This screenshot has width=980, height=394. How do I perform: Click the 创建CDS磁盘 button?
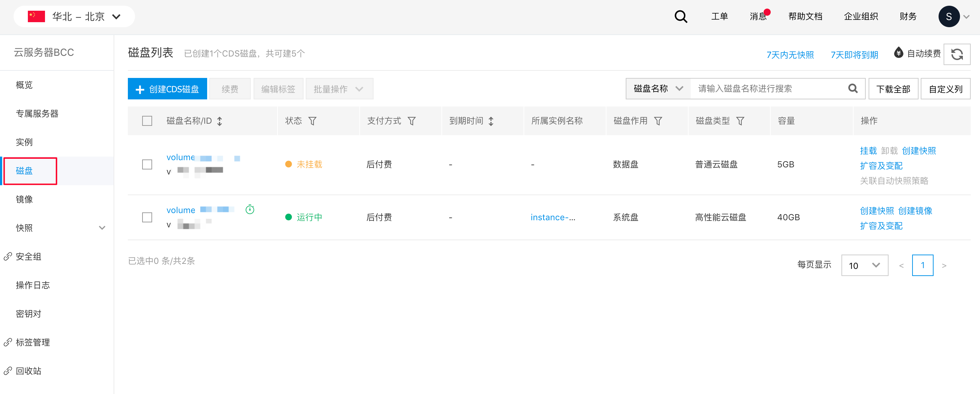click(x=167, y=89)
